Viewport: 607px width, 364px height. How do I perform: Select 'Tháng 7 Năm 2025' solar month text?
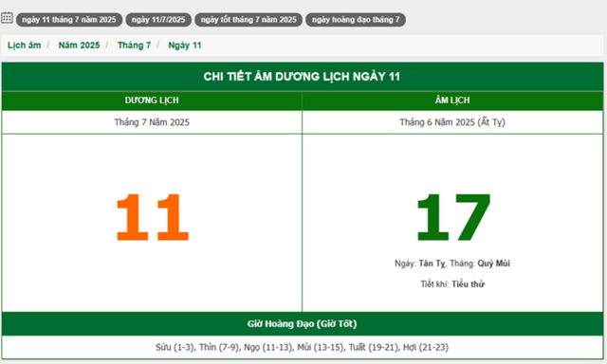[152, 122]
